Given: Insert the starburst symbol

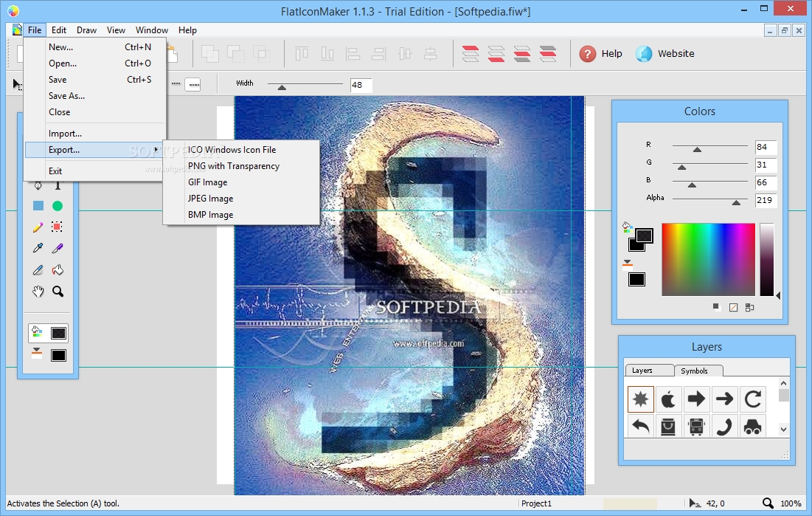Looking at the screenshot, I should click(641, 399).
